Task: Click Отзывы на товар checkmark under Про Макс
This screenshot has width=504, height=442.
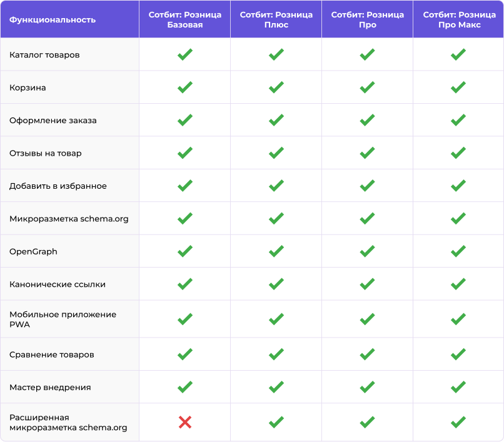Action: 458,153
